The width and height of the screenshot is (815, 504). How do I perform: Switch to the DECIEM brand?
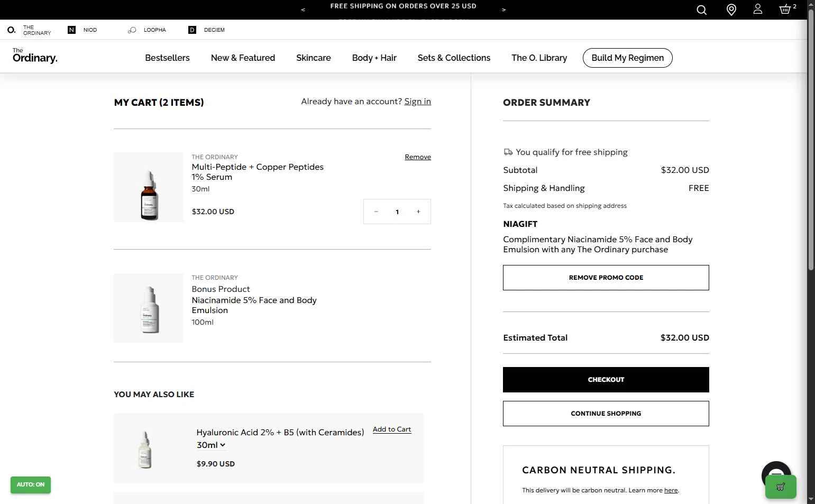coord(207,30)
